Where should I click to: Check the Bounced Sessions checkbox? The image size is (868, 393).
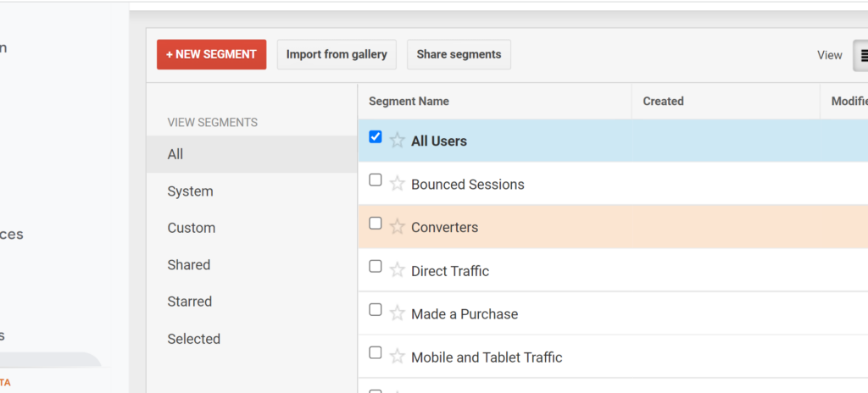(x=376, y=180)
